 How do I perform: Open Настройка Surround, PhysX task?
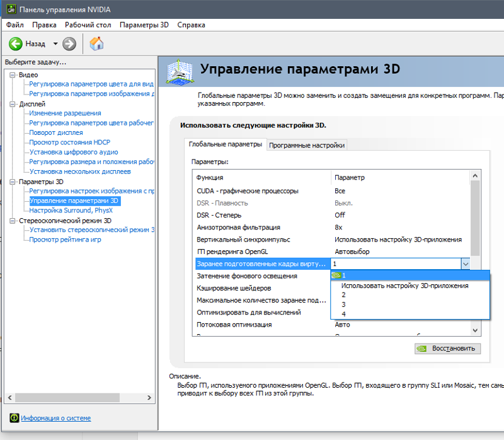pos(71,211)
